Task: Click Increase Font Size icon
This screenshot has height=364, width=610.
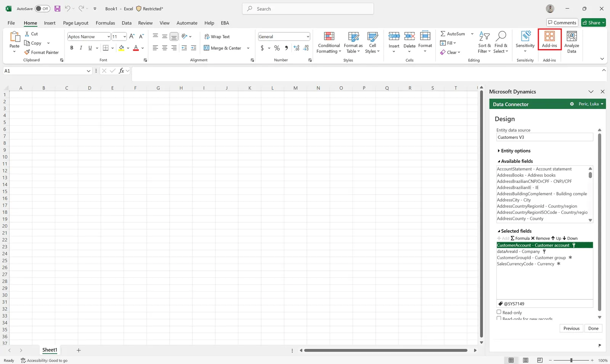Action: (x=132, y=36)
